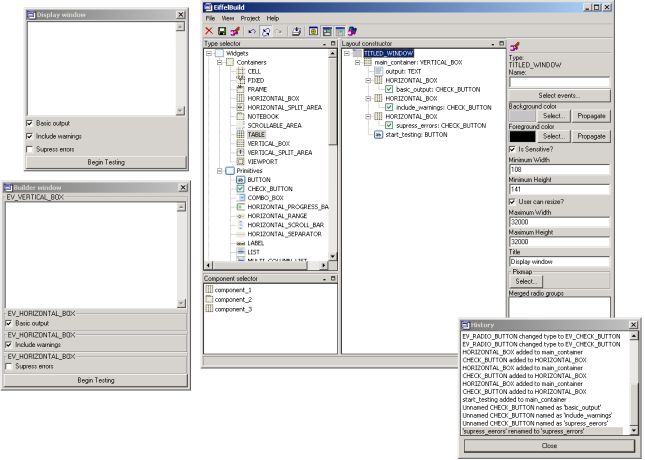
Task: Collapse HORIZONTAL_BOX holding include_warnings
Action: point(369,99)
